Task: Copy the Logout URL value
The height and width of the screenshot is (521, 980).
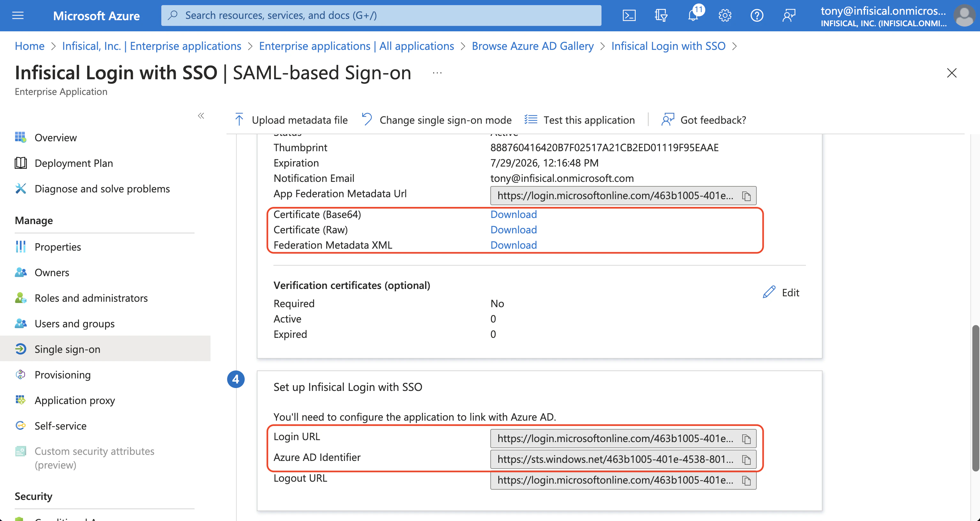Action: coord(746,481)
